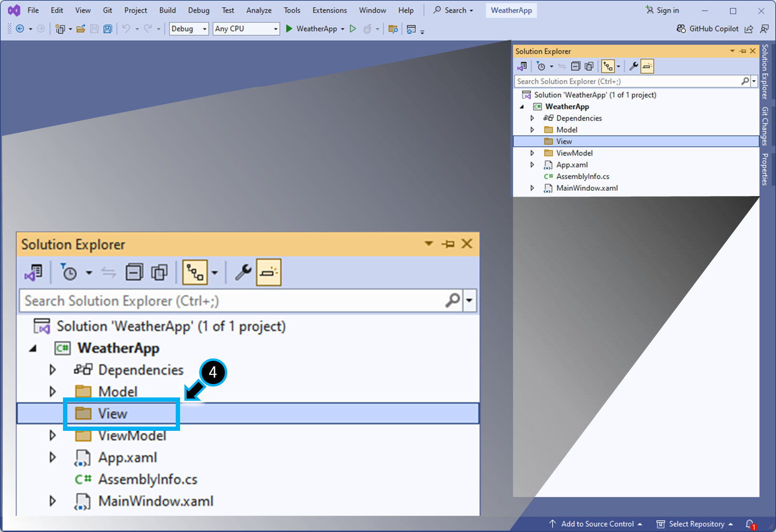The image size is (776, 532).
Task: Click the share icon beside GitHub Copilot
Action: point(749,29)
